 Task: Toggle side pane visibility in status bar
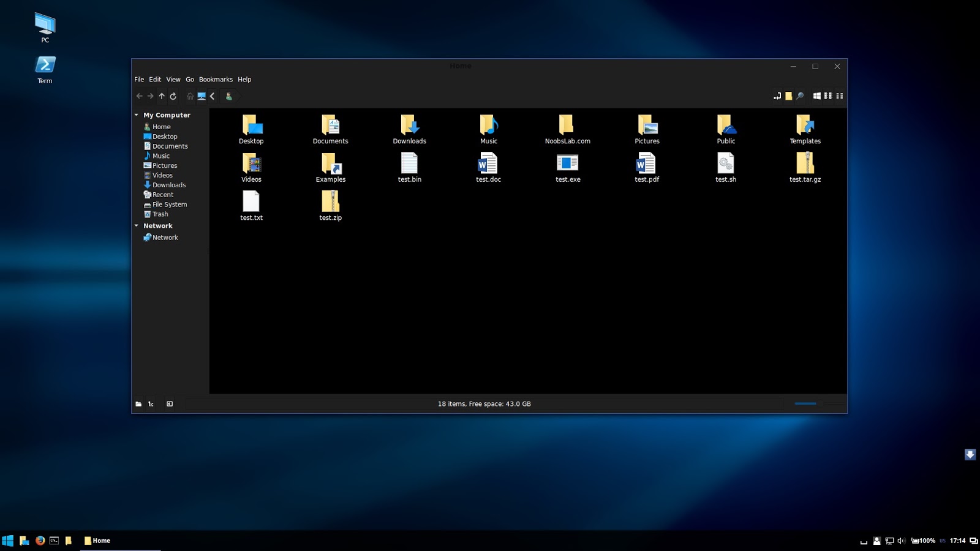(x=170, y=403)
